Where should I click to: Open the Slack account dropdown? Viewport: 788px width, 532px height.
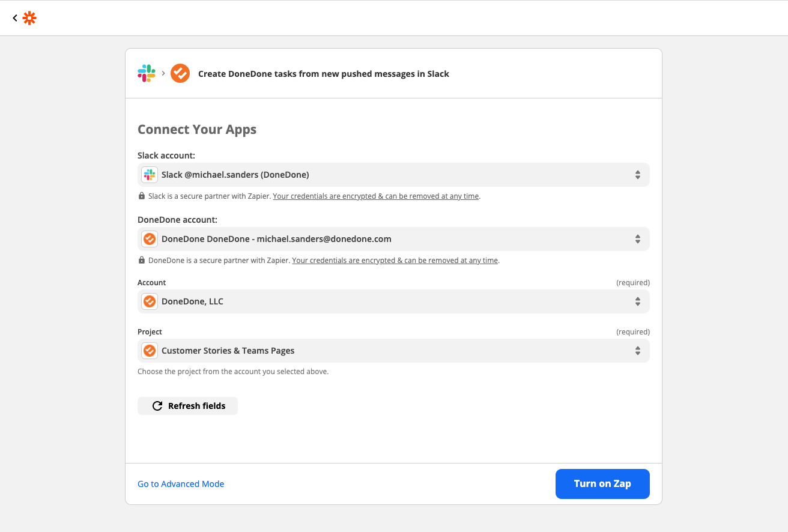pos(393,175)
